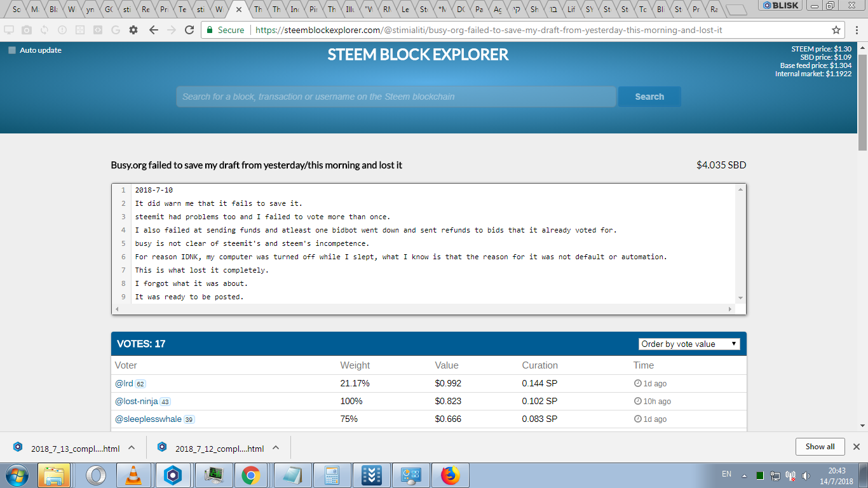Click the 'VOTES: 17' header
This screenshot has width=868, height=488.
click(x=141, y=344)
